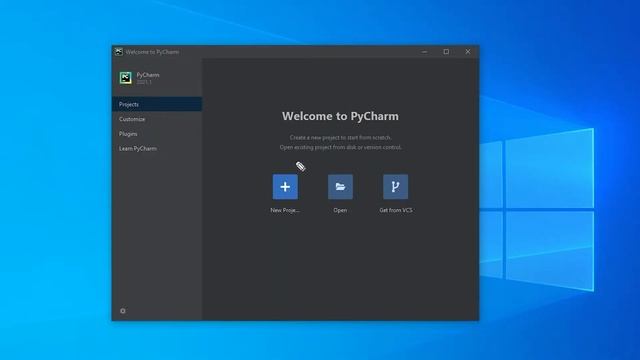Open settings gear in sidebar bottom

click(x=123, y=311)
